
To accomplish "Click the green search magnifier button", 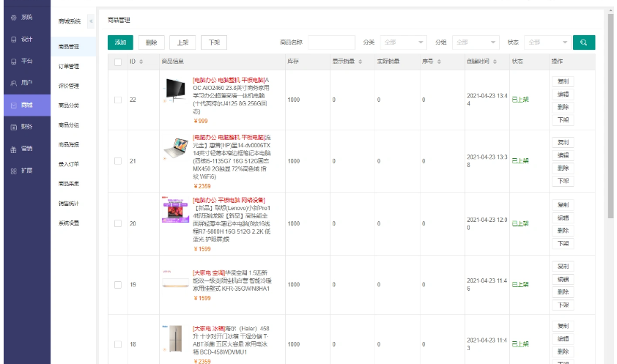I will click(x=583, y=42).
